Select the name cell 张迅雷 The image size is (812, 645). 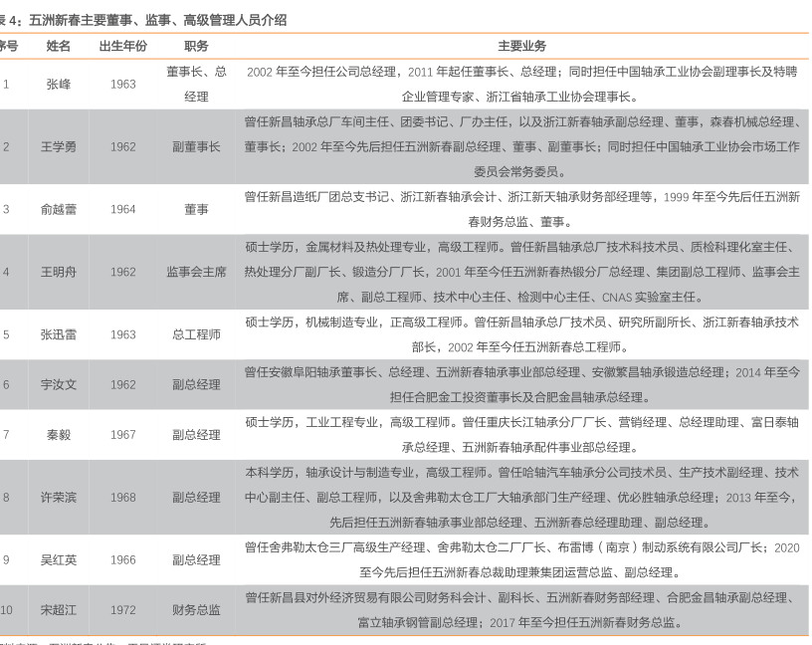tap(59, 334)
